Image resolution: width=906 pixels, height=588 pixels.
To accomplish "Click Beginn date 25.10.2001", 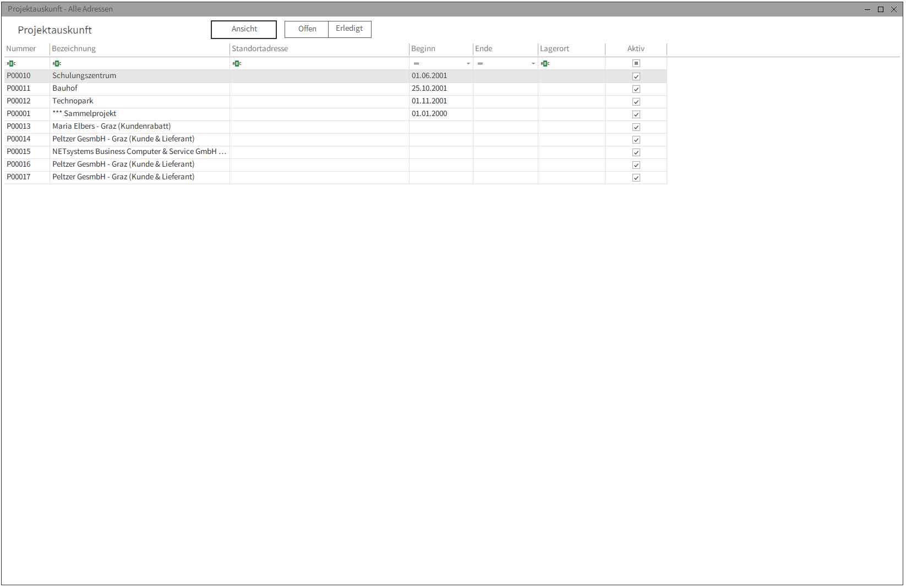I will pos(429,89).
